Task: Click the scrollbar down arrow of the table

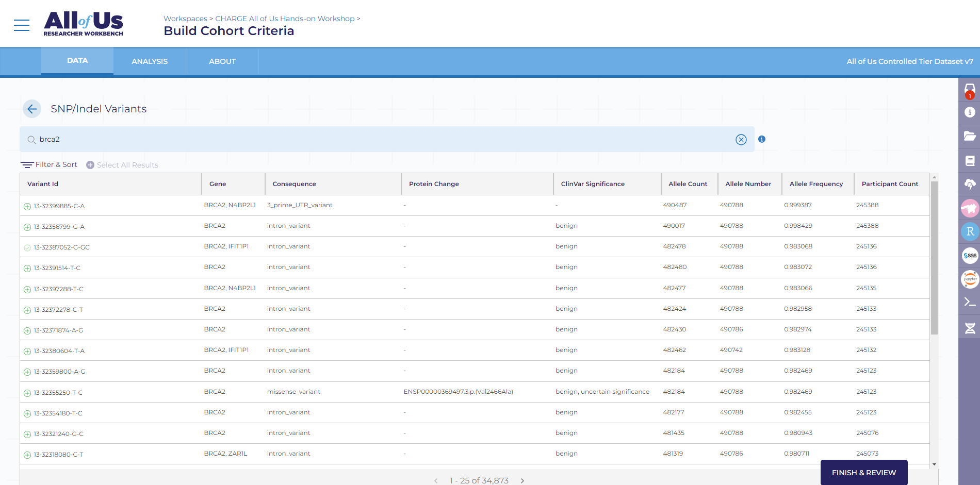Action: tap(934, 464)
